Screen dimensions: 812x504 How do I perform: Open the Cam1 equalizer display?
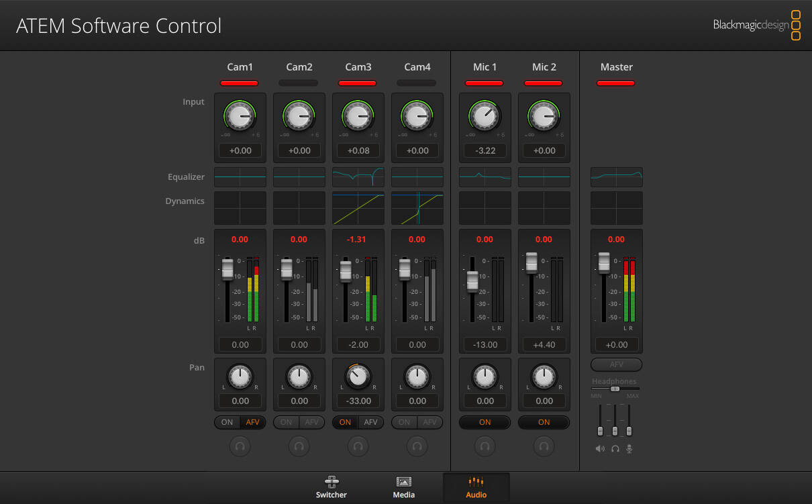[240, 177]
